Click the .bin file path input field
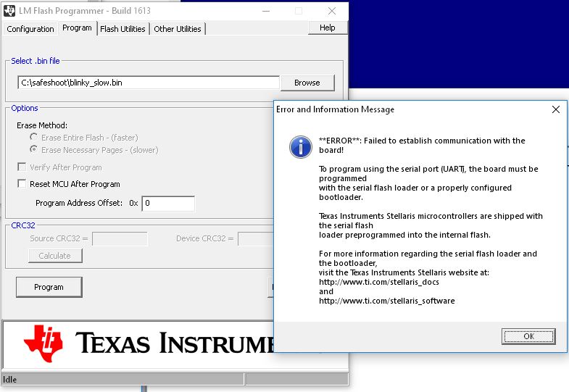The height and width of the screenshot is (392, 569). pos(149,83)
